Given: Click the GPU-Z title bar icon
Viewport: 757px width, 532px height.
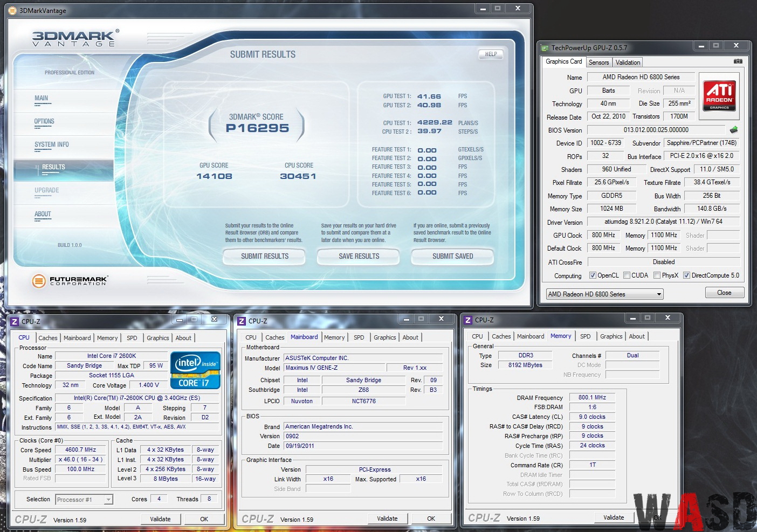Looking at the screenshot, I should click(x=546, y=48).
